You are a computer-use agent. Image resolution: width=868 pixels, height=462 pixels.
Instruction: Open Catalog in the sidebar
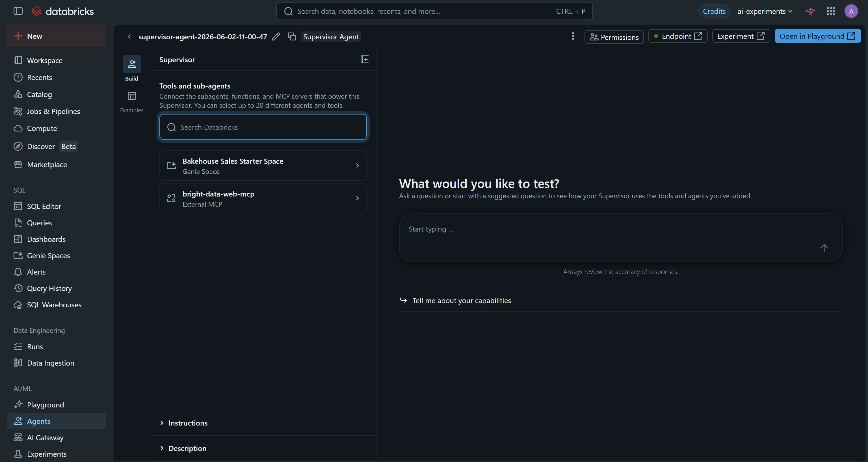pos(56,94)
